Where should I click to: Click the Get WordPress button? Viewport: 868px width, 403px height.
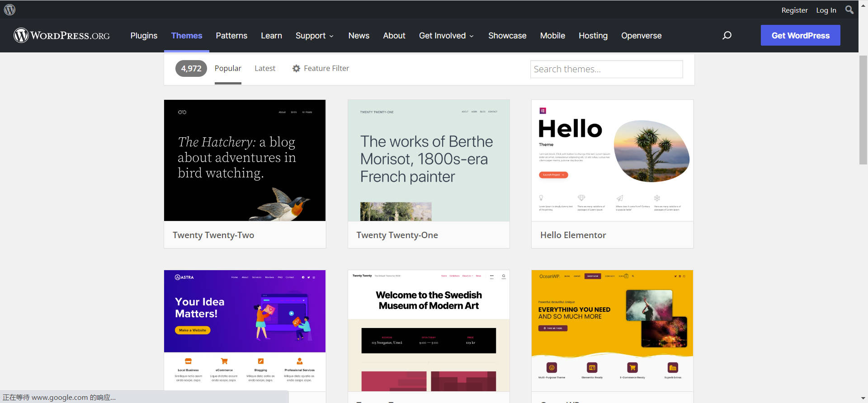pyautogui.click(x=800, y=35)
